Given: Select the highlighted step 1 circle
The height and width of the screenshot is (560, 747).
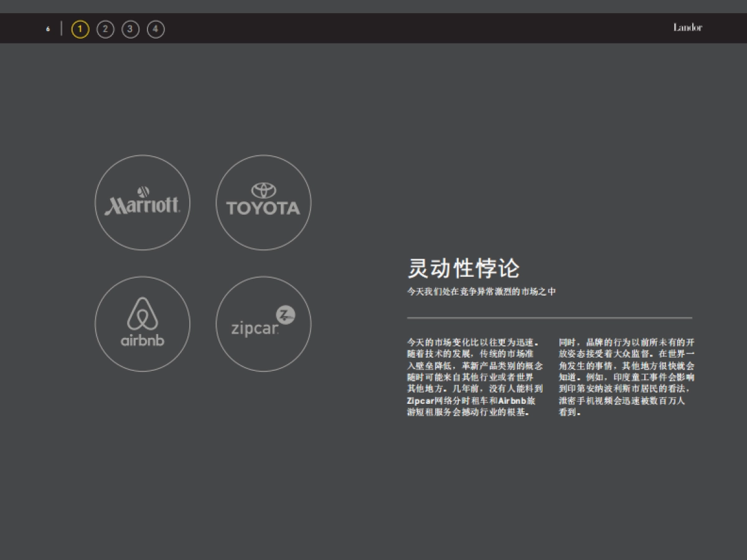Looking at the screenshot, I should (x=80, y=28).
